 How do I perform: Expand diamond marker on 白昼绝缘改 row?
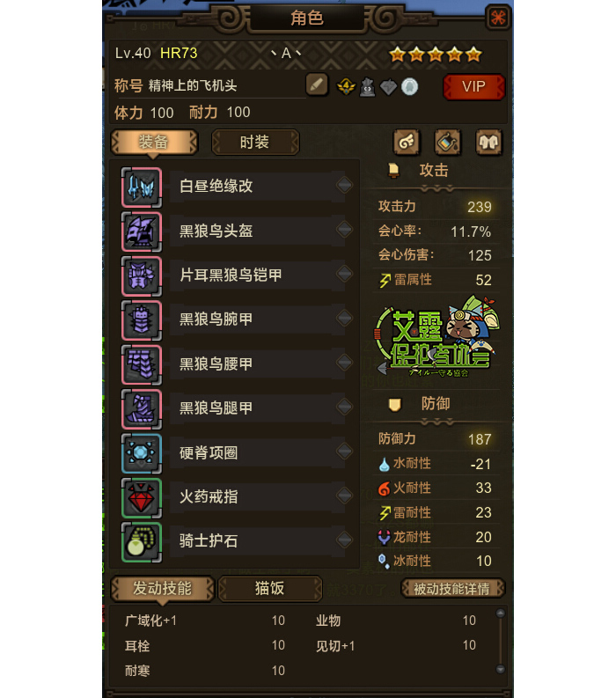tap(344, 185)
